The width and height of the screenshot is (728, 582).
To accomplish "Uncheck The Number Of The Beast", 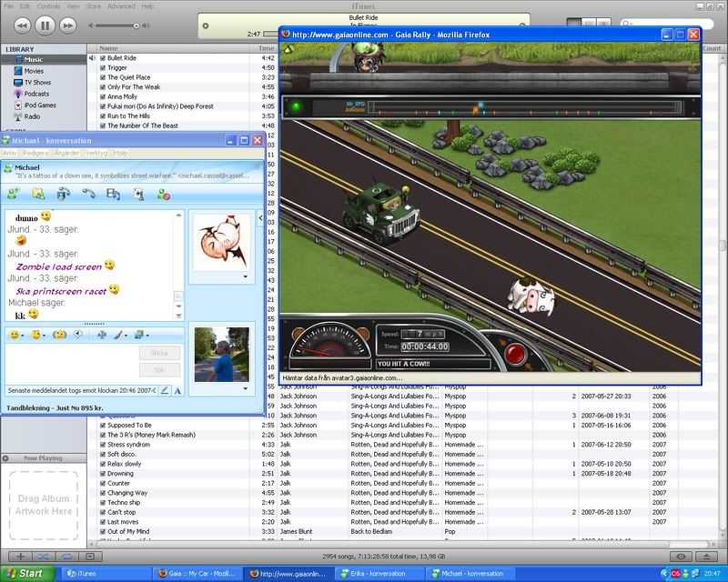I will pos(103,125).
